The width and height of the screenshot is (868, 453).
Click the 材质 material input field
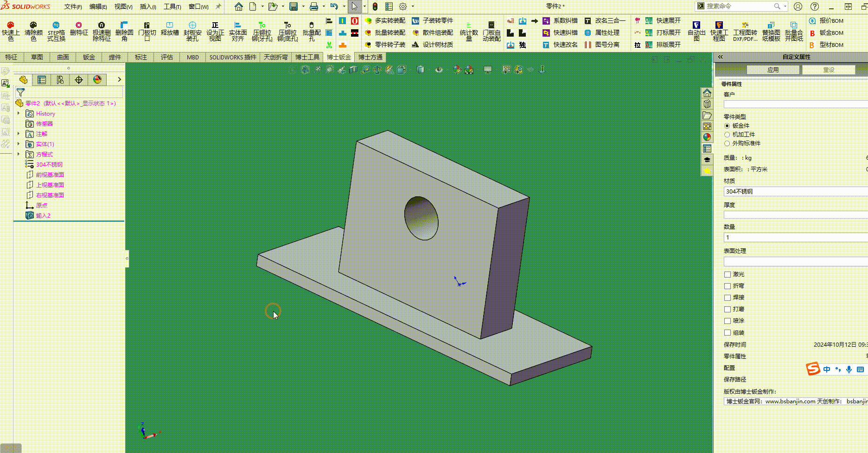tap(796, 191)
